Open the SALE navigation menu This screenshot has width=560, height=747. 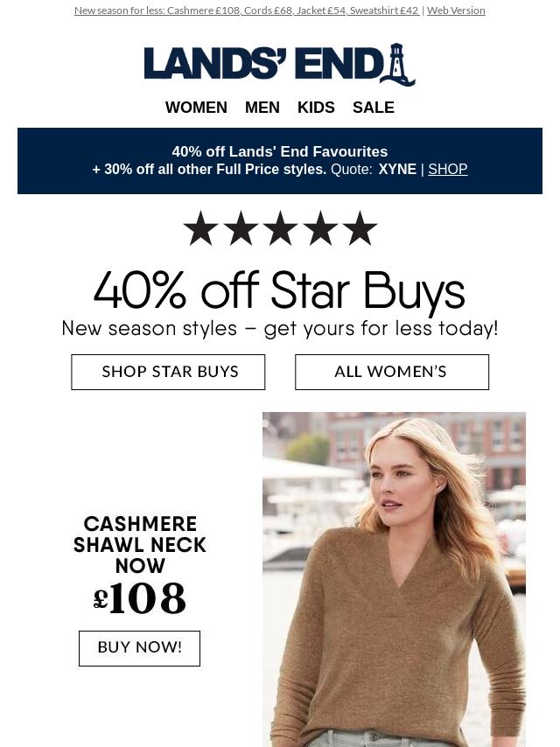(373, 108)
